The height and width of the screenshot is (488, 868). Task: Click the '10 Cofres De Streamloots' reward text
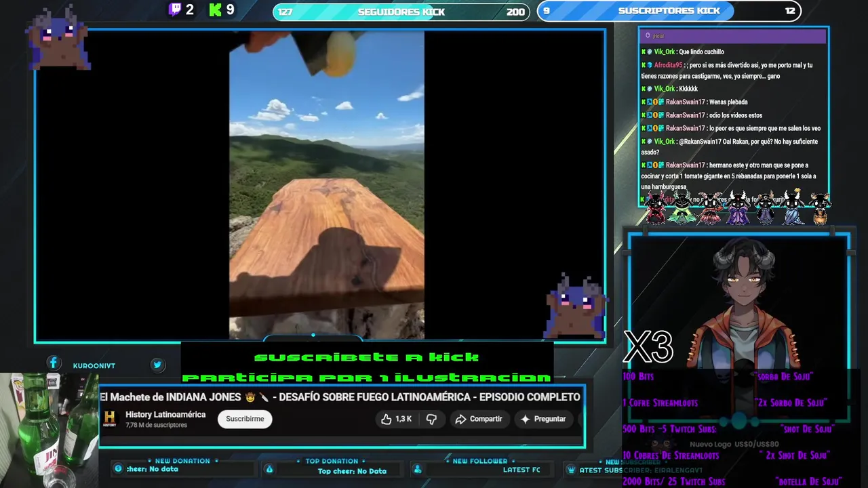(671, 455)
